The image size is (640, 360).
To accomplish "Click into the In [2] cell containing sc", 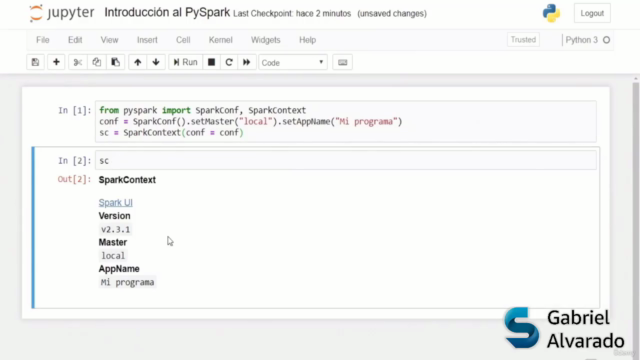I will pyautogui.click(x=346, y=160).
